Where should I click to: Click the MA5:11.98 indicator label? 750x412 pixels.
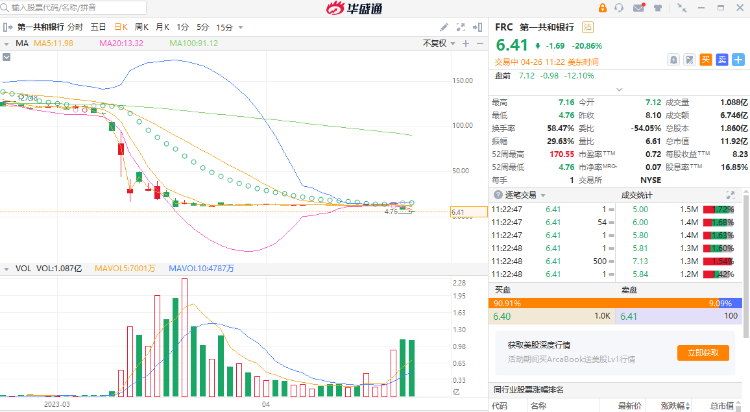pyautogui.click(x=54, y=43)
